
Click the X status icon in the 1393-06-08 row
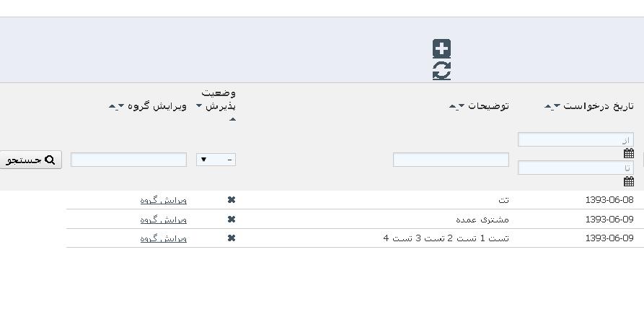coord(231,200)
